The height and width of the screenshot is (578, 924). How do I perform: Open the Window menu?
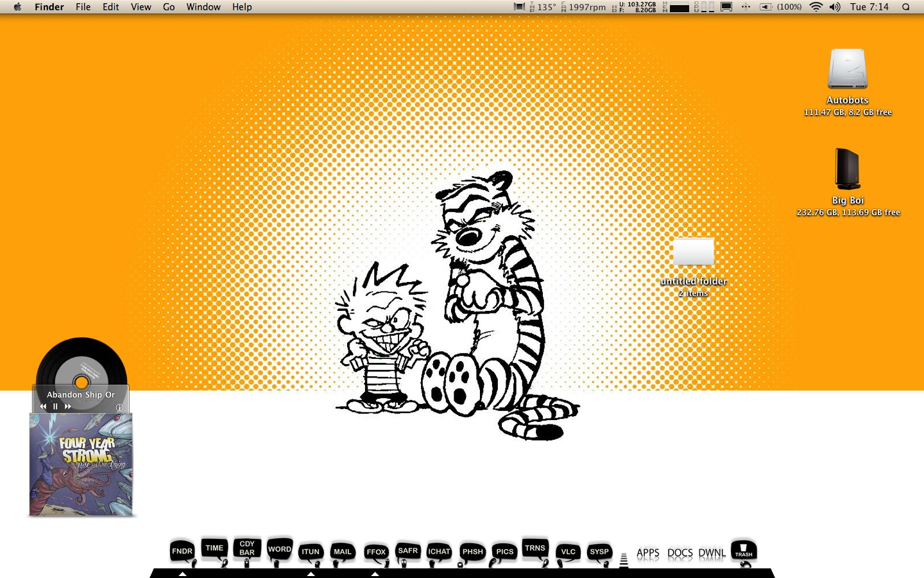(203, 7)
